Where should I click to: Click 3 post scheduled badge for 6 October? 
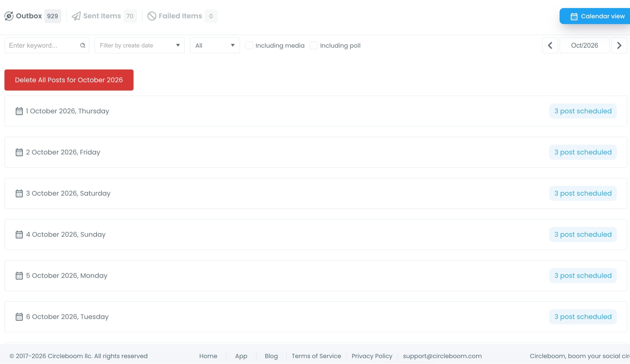pyautogui.click(x=583, y=317)
